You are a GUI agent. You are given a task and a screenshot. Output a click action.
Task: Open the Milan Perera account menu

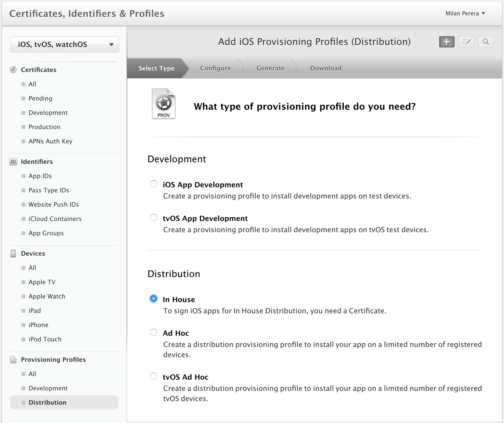coord(465,14)
